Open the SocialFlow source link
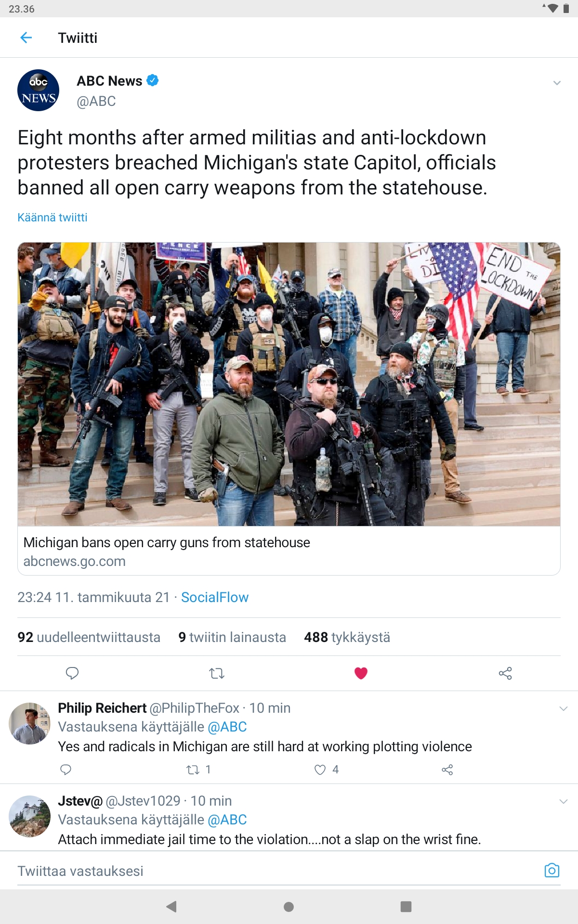This screenshot has height=924, width=578. point(215,597)
